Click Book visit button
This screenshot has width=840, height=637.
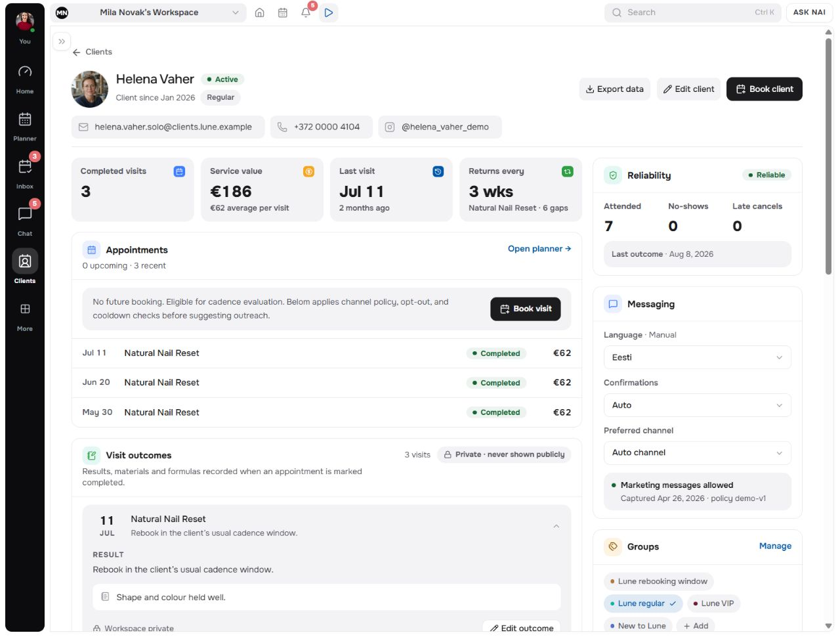pos(526,309)
